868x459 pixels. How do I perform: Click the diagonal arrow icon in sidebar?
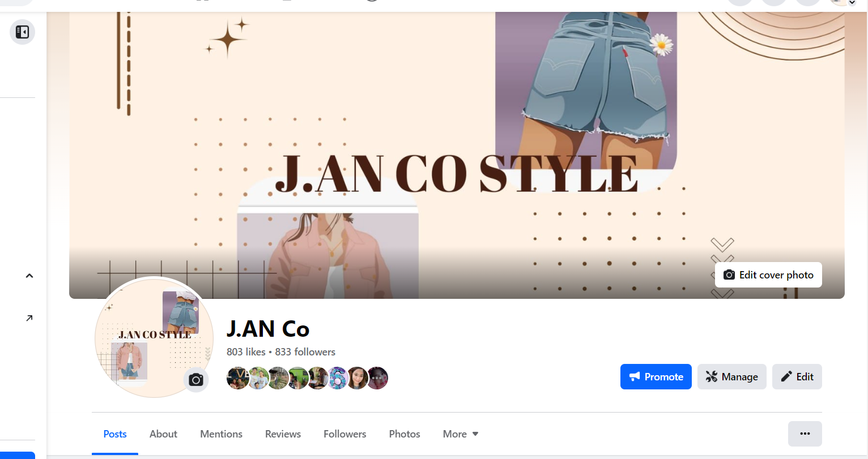pyautogui.click(x=29, y=318)
